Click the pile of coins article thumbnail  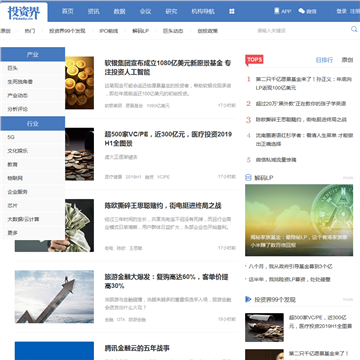click(x=79, y=154)
